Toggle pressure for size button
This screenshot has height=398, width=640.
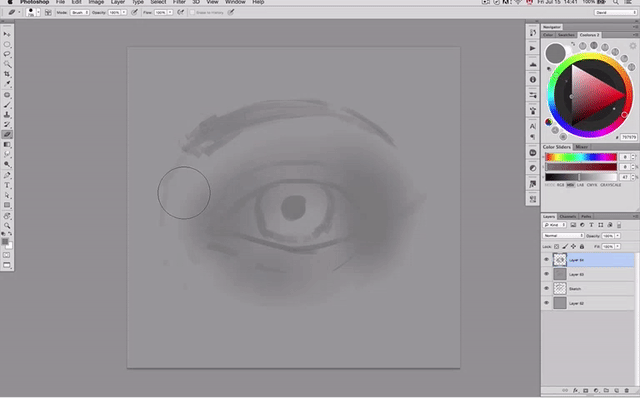point(231,12)
